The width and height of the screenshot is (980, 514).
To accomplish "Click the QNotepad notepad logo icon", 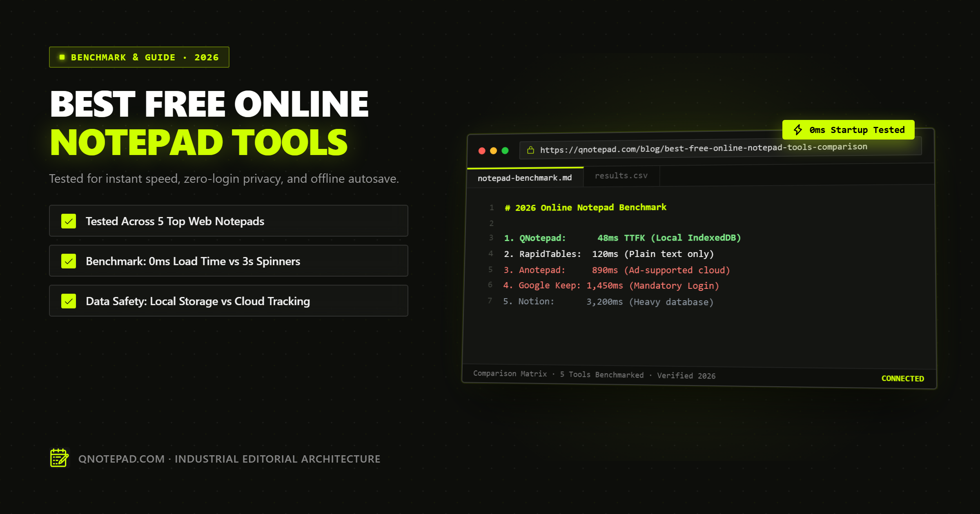I will pos(60,458).
